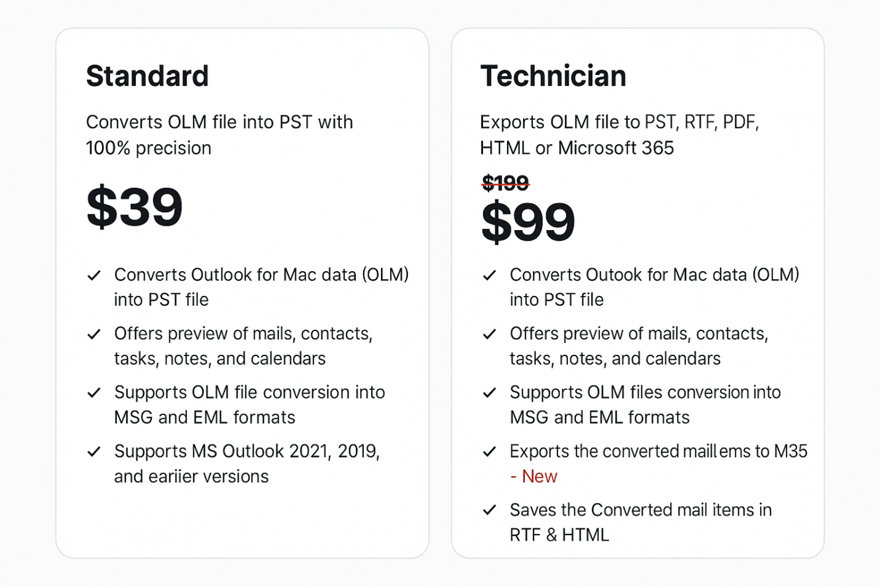
Task: Click Technician's checkmark for Converts Outlook for Mac data
Action: pos(490,276)
